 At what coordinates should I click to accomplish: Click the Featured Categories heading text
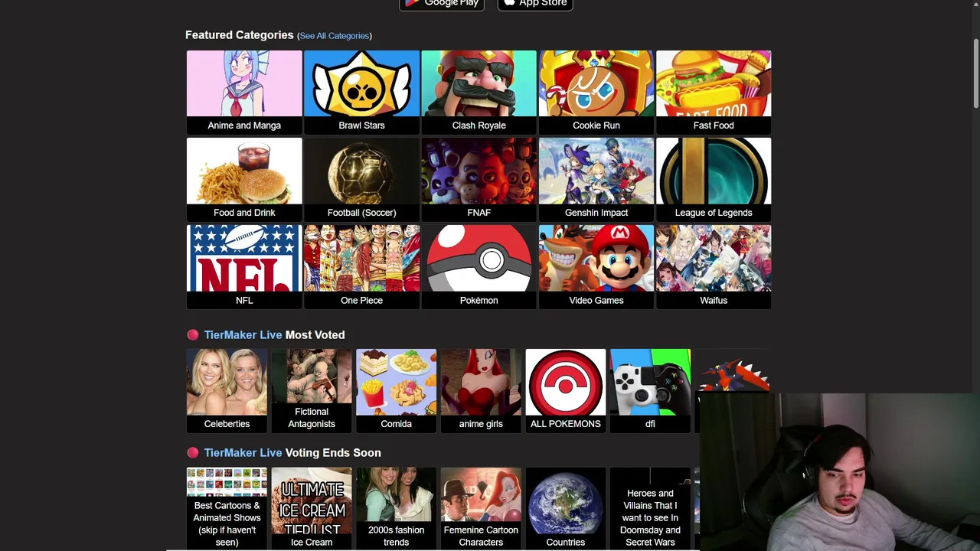pyautogui.click(x=240, y=35)
